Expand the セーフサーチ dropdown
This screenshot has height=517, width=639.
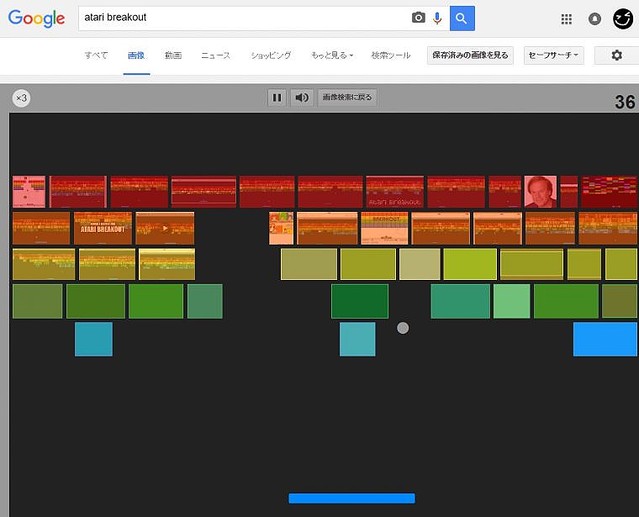click(553, 56)
